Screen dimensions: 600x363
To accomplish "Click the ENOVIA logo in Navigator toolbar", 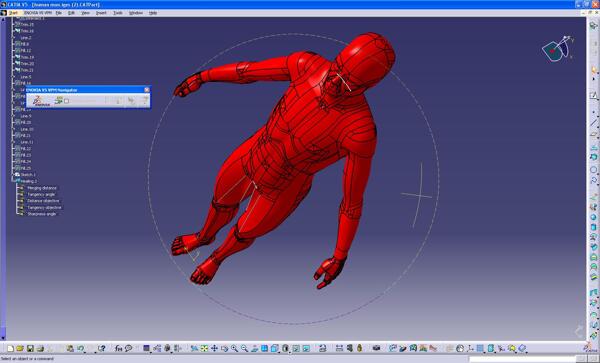I will click(x=41, y=101).
